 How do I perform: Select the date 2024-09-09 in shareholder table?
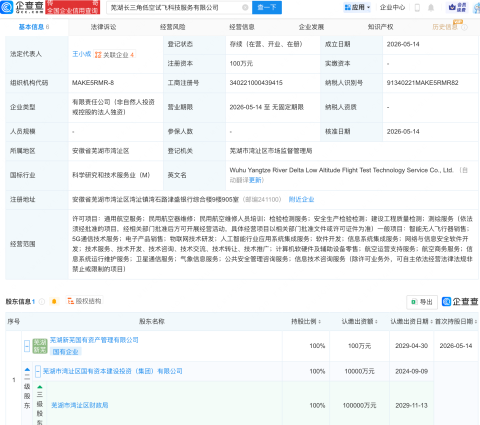point(412,371)
